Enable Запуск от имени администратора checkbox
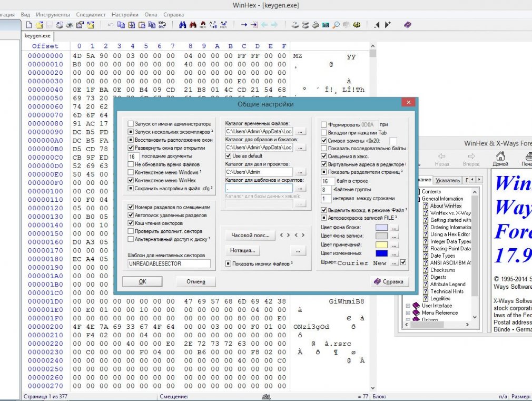This screenshot has width=532, height=401. pos(131,124)
